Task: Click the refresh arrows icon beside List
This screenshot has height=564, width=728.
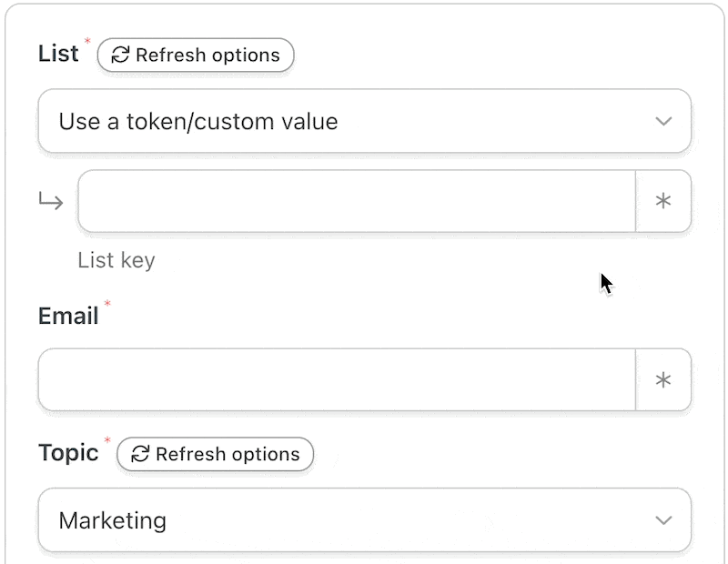Action: 120,55
